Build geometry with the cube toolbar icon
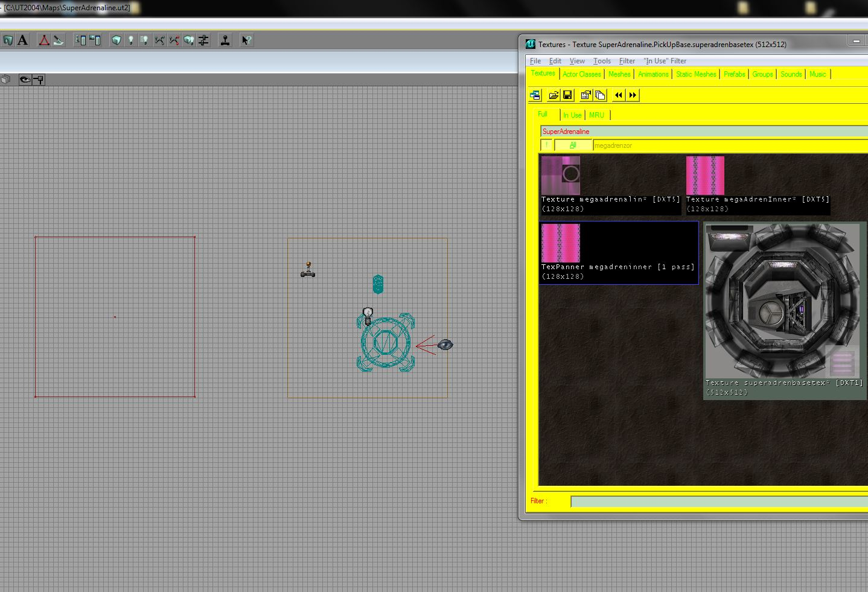Screen dimensions: 868x592 coord(116,40)
